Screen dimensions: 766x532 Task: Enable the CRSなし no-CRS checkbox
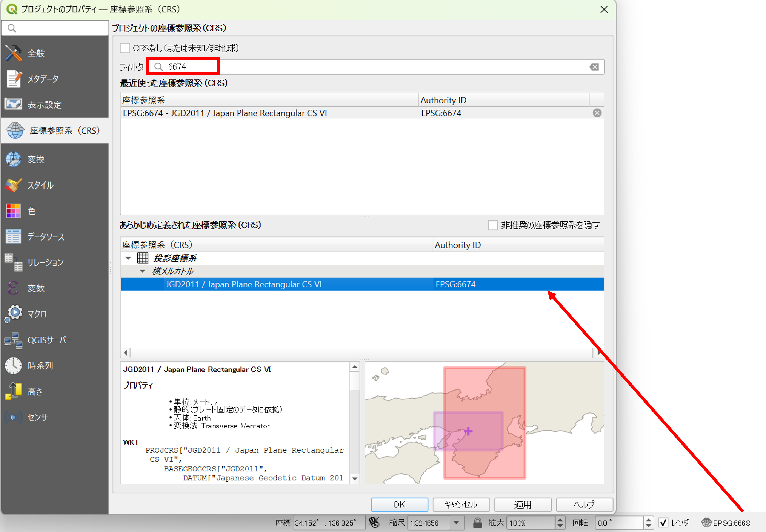click(x=125, y=48)
